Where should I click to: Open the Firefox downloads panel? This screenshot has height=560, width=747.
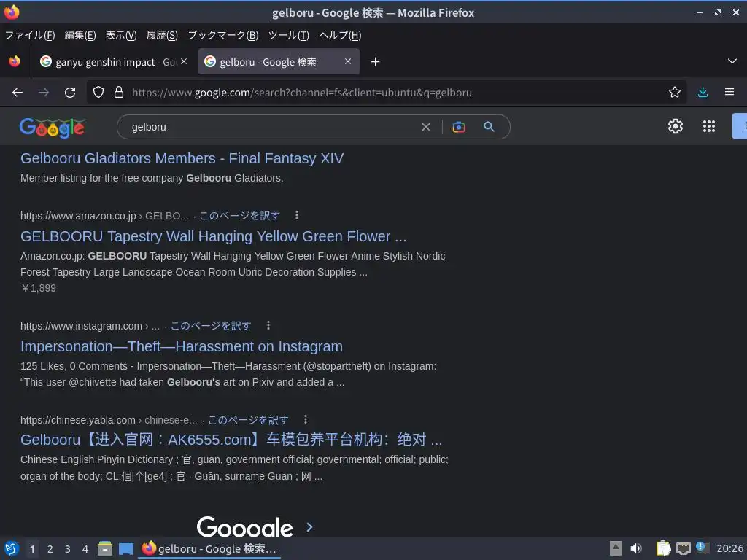pos(703,93)
